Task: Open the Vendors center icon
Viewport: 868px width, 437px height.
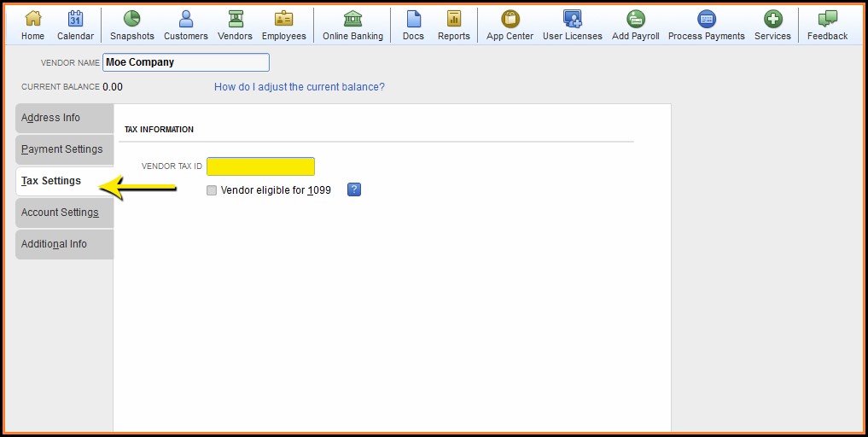Action: coord(235,20)
